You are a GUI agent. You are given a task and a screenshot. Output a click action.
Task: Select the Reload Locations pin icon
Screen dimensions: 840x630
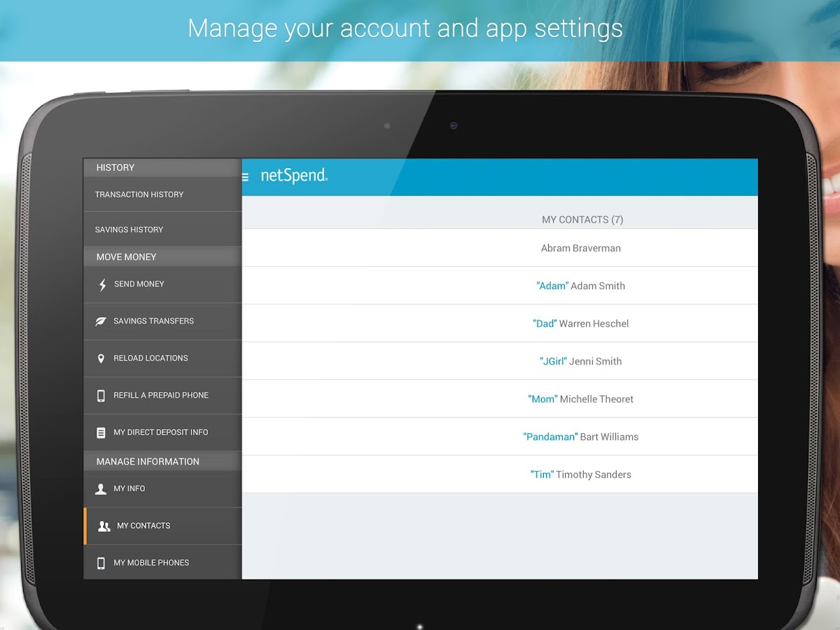click(x=100, y=358)
